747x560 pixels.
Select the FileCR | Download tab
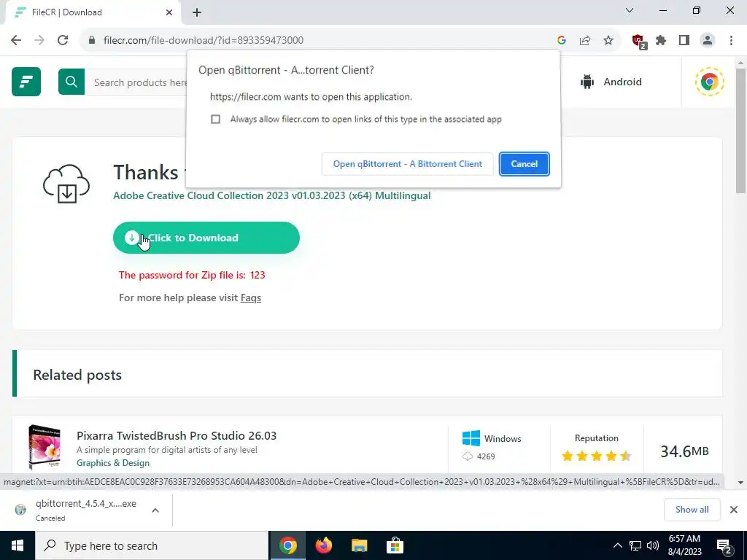(x=93, y=12)
